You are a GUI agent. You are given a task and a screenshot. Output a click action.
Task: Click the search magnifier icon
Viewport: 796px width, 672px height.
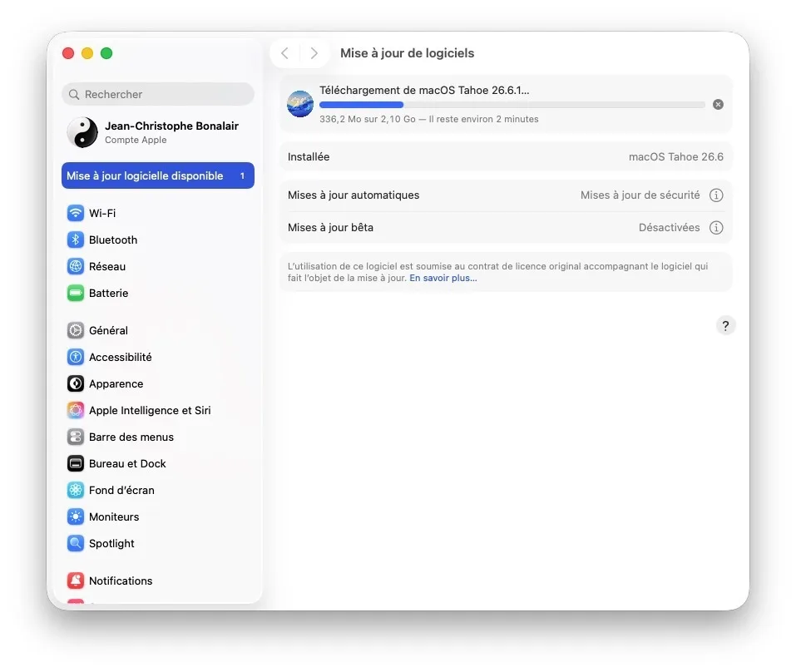point(74,95)
